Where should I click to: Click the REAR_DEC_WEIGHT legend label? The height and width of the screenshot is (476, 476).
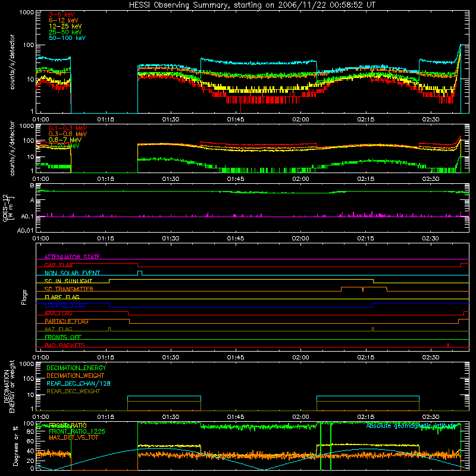tap(73, 392)
